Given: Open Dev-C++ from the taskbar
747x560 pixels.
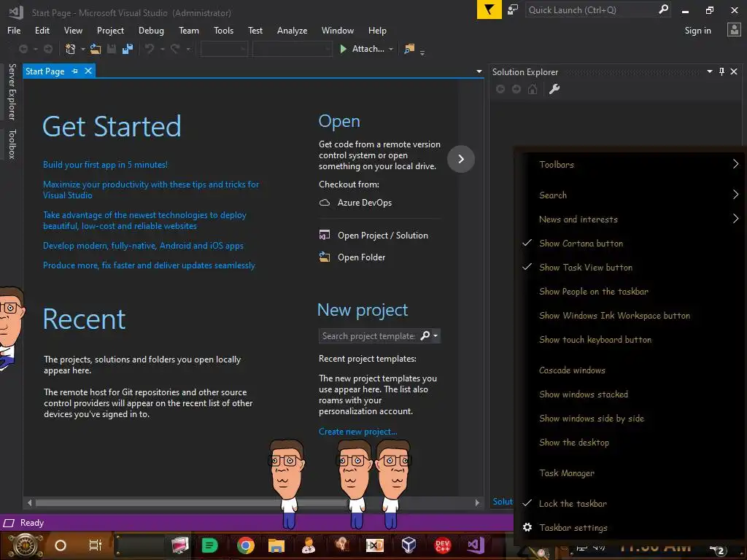Looking at the screenshot, I should [443, 545].
